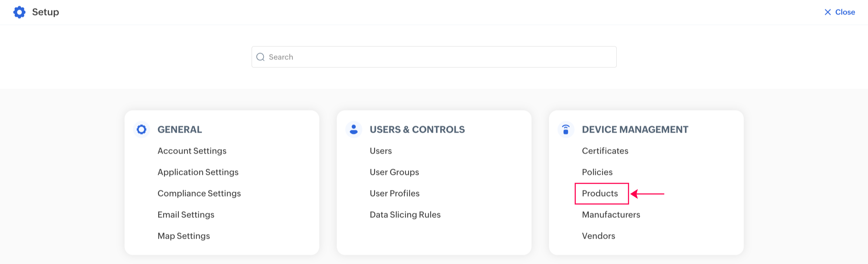
Task: Click the Users & Controls person icon
Action: [x=354, y=129]
